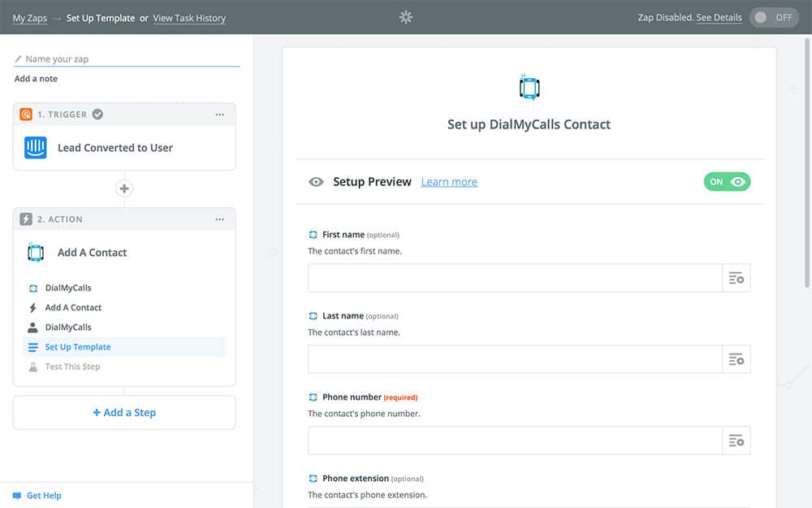812x508 pixels.
Task: Click insert-field icon for Last name
Action: click(736, 359)
